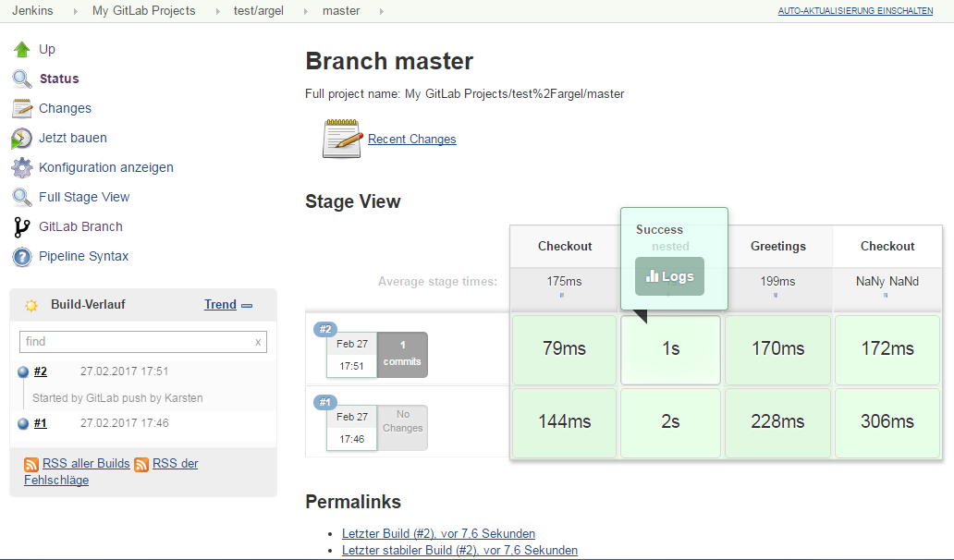Click the master breadcrumb
The width and height of the screenshot is (954, 560).
pos(341,11)
